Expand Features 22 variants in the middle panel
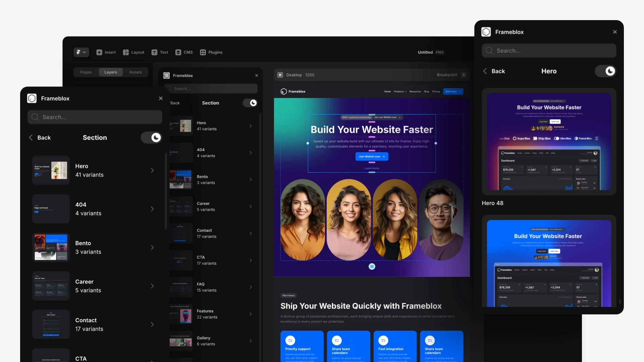The width and height of the screenshot is (644, 362). coord(251,314)
